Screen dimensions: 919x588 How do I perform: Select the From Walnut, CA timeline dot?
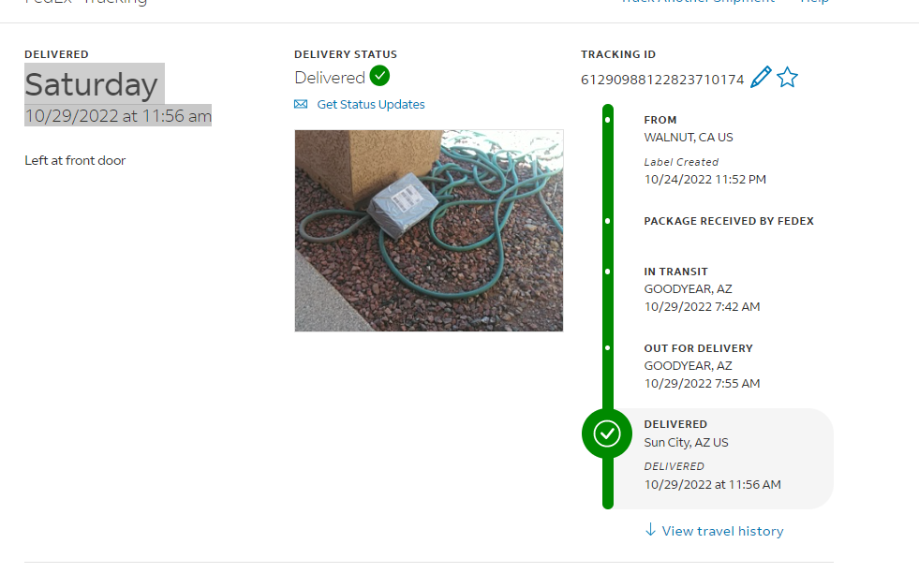pos(608,120)
